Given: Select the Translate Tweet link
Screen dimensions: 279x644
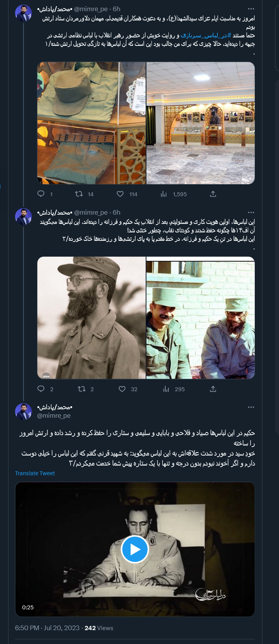Looking at the screenshot, I should (35, 473).
